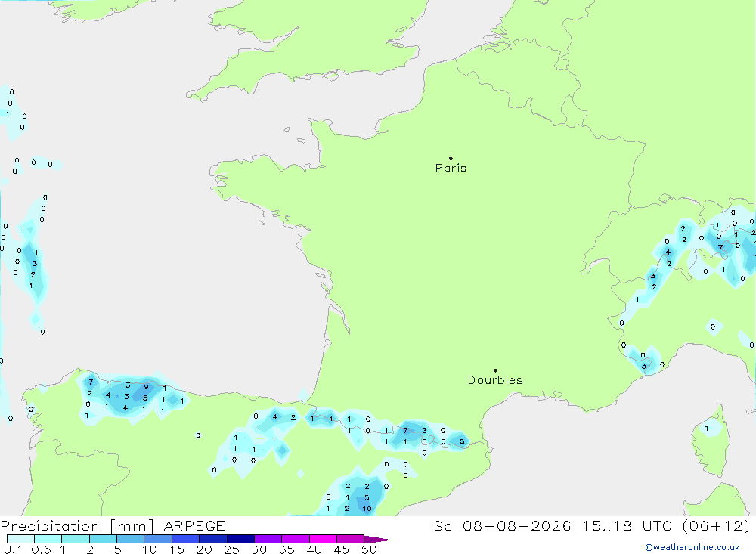Click the legend value '50'
The width and height of the screenshot is (756, 554).
click(369, 549)
